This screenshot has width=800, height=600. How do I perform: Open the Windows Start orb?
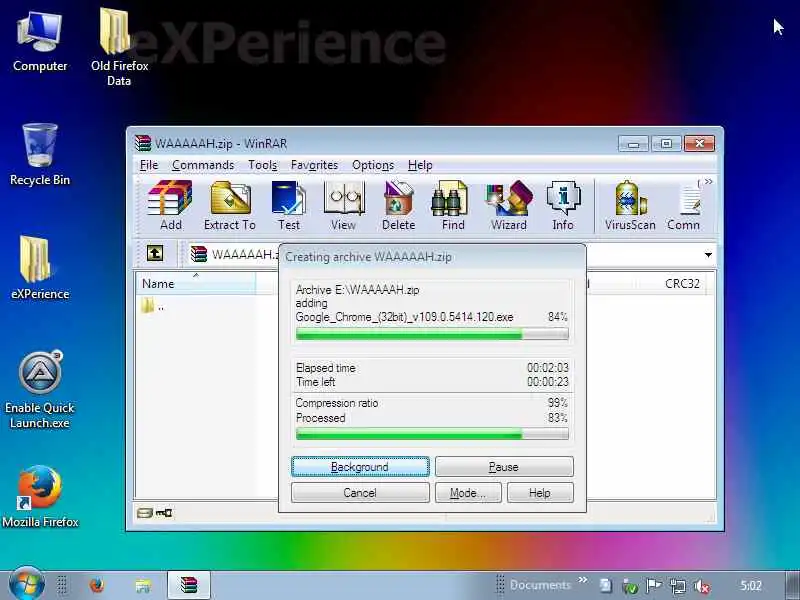pos(27,584)
